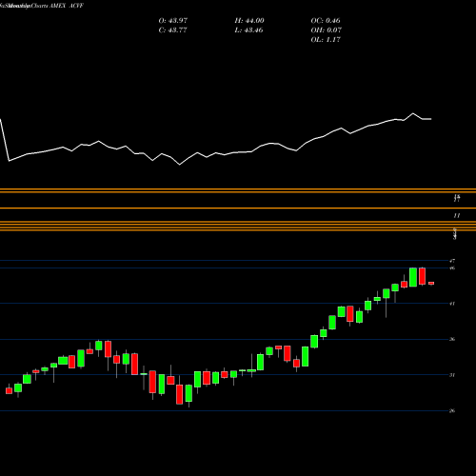Click the price axis label 31
The image size is (476, 476).
coord(452,375)
